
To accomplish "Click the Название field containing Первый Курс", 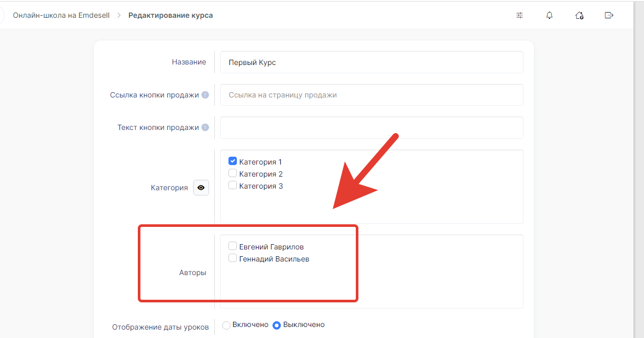I will pos(371,62).
